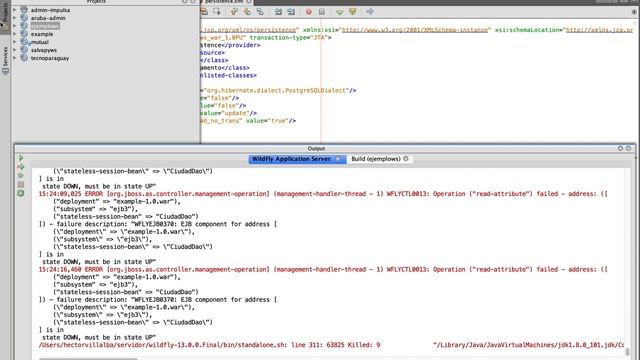Click the salvapyws project icon
640x360 pixels.
click(24, 50)
